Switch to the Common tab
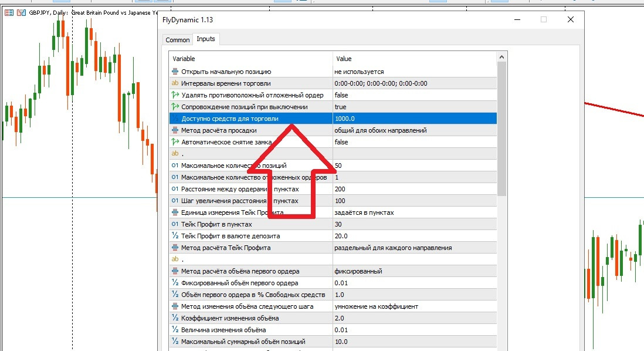 point(178,40)
